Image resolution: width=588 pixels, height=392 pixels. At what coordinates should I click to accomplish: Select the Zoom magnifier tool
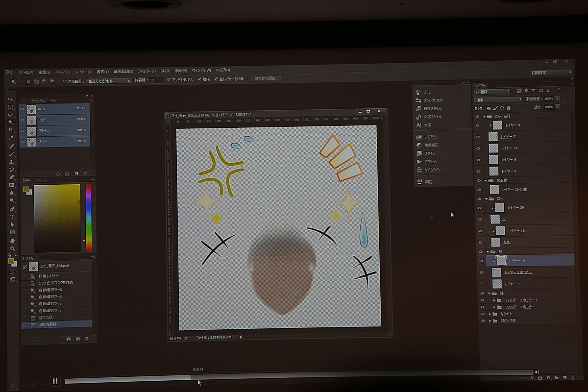tap(13, 248)
